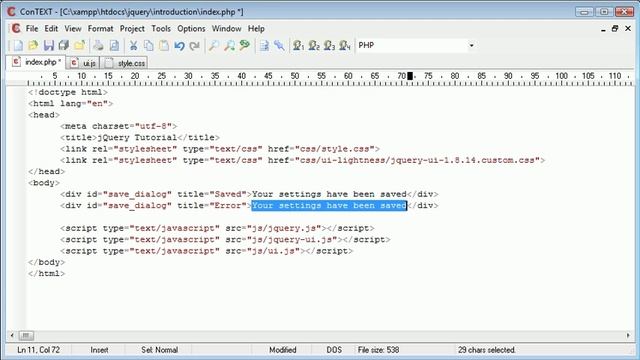
Task: Restore the inner document window
Action: click(x=615, y=29)
